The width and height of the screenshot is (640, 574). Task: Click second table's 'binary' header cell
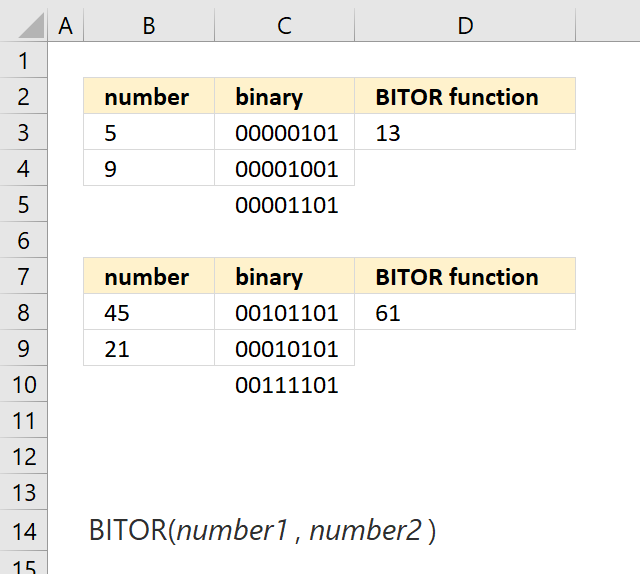[284, 276]
